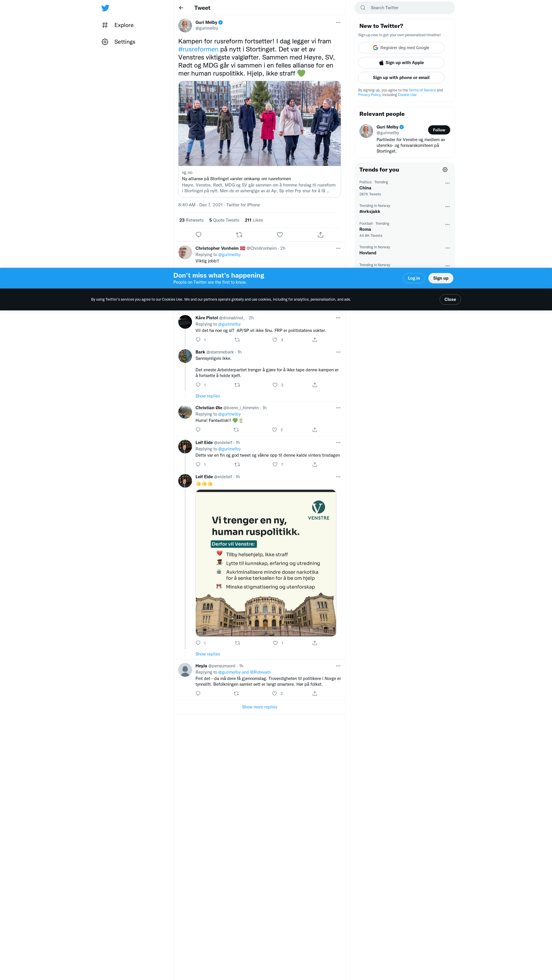The height and width of the screenshot is (980, 552).
Task: Expand Show replies under Bark's tweet
Action: click(208, 396)
